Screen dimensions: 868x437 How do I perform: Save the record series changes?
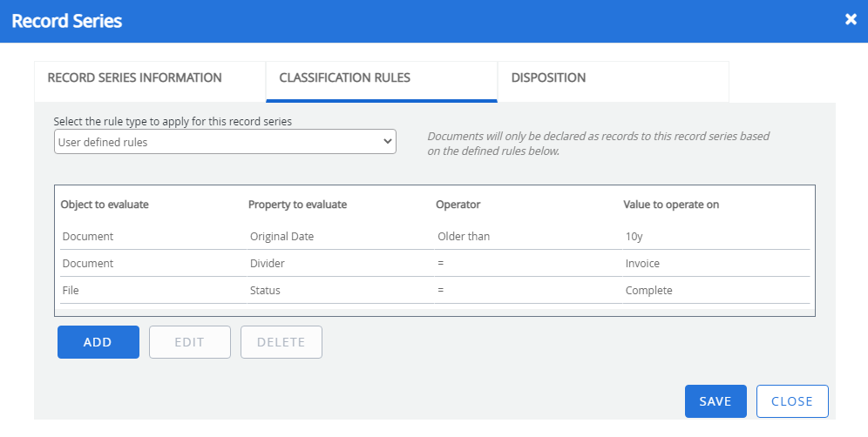click(715, 401)
